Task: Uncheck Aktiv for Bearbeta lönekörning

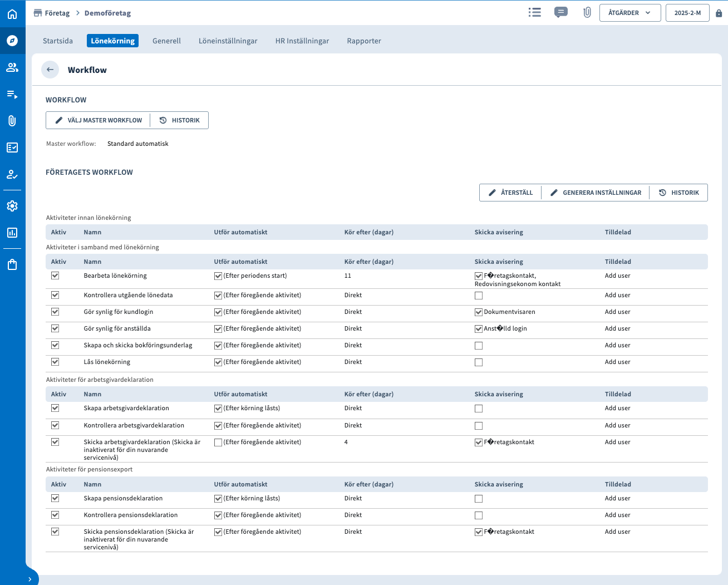Action: [55, 276]
